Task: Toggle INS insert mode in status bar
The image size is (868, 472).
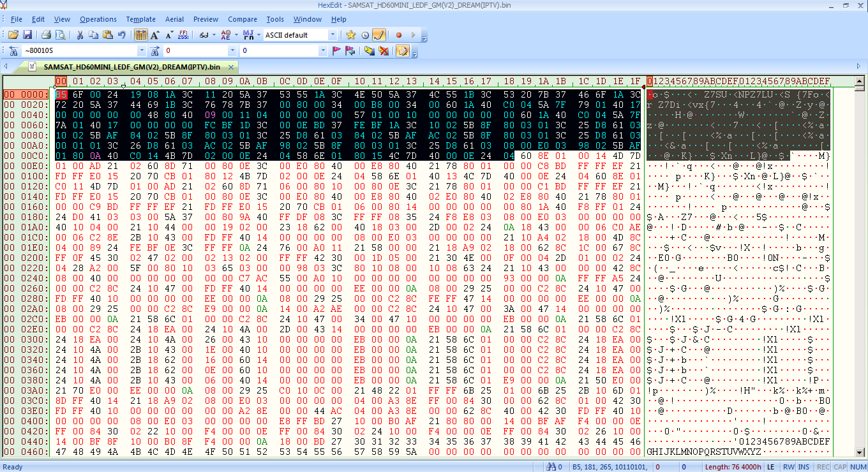Action: tap(804, 467)
